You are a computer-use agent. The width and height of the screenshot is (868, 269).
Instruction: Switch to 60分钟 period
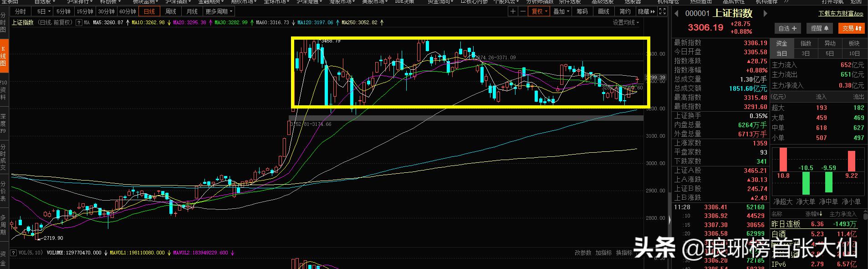128,11
